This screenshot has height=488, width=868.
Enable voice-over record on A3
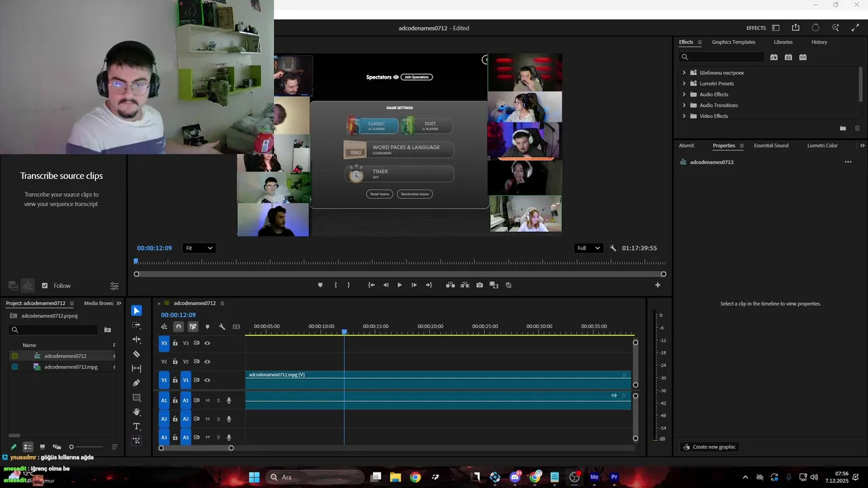pyautogui.click(x=229, y=438)
